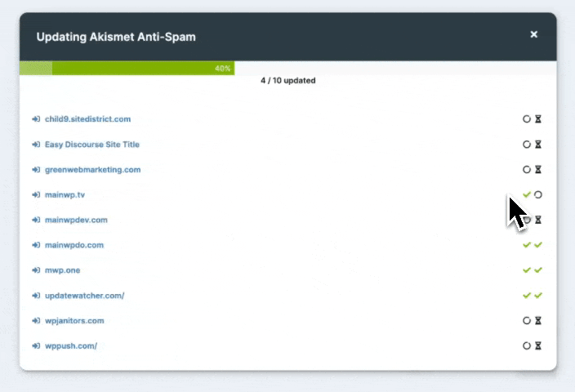Open the mainwpdev.com site link
Screen dimensions: 575x392
click(x=76, y=220)
